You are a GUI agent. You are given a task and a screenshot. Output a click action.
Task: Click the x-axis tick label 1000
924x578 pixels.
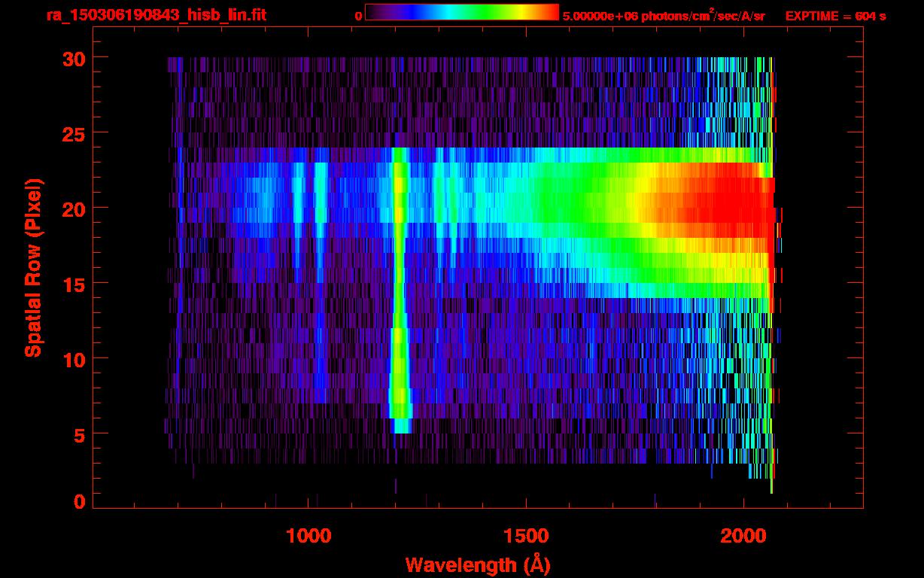pos(309,536)
